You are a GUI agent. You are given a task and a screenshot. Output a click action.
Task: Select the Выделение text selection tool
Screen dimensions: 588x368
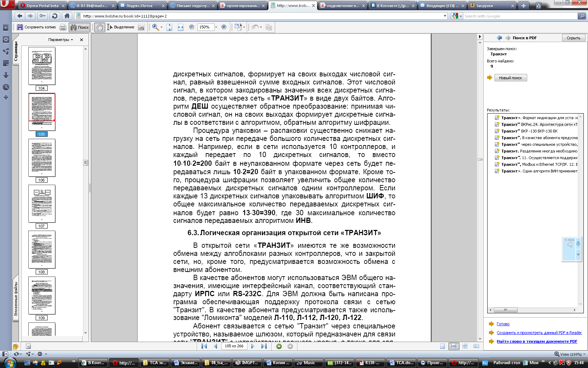click(121, 27)
